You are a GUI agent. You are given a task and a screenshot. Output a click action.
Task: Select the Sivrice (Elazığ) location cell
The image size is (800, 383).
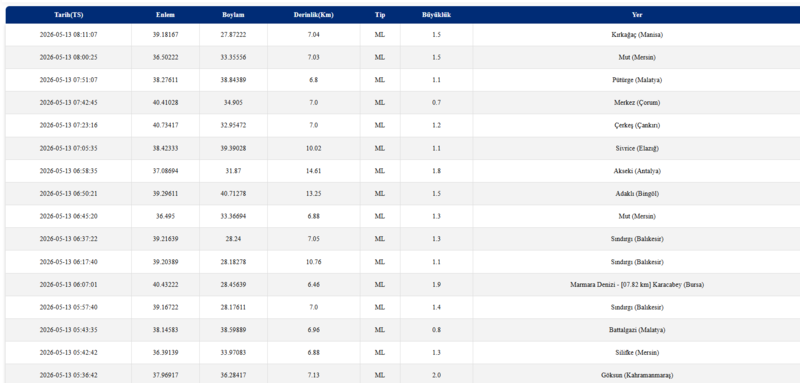point(637,148)
